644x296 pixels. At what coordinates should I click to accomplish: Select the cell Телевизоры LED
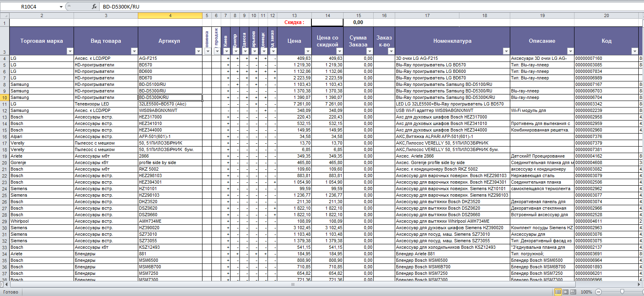[x=106, y=104]
